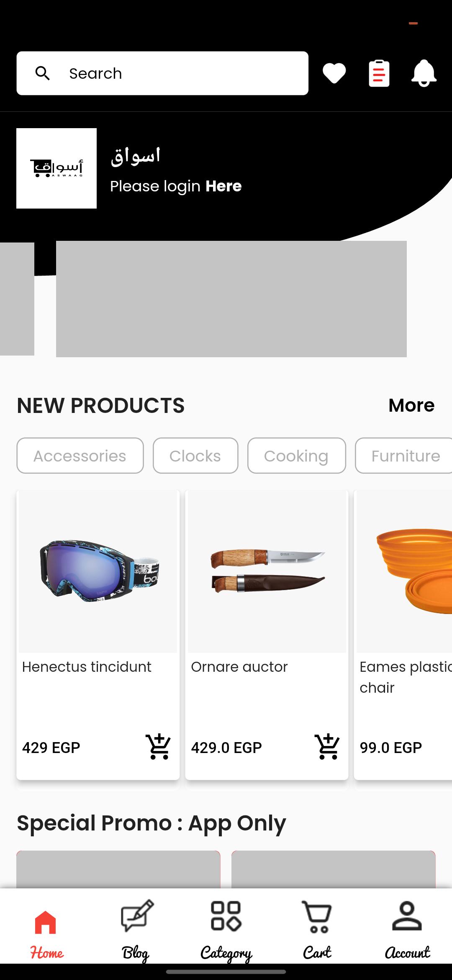Open the Account tab

point(407,930)
